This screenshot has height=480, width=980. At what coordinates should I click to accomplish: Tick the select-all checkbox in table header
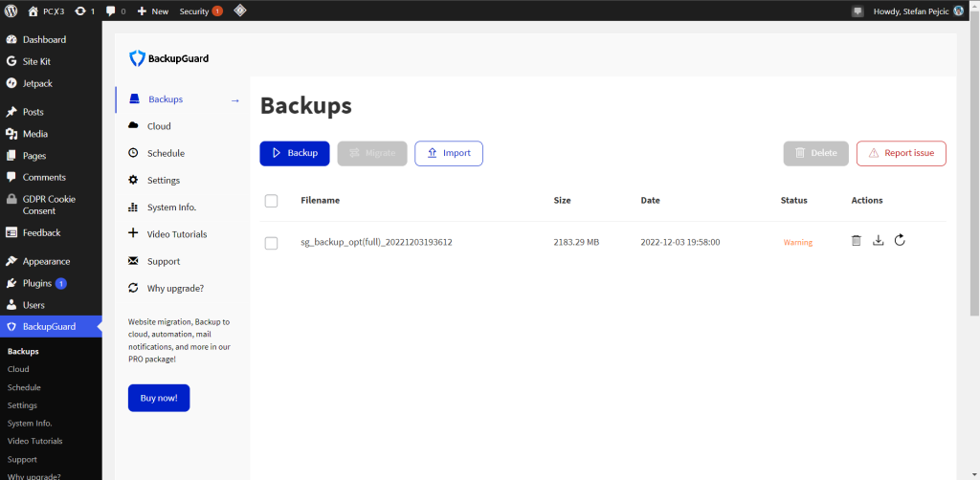pos(271,201)
